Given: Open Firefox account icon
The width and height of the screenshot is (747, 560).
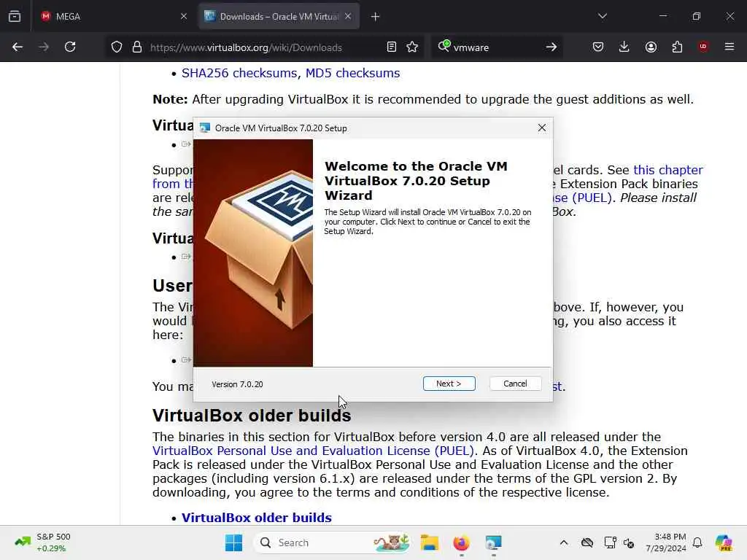Looking at the screenshot, I should coord(651,47).
